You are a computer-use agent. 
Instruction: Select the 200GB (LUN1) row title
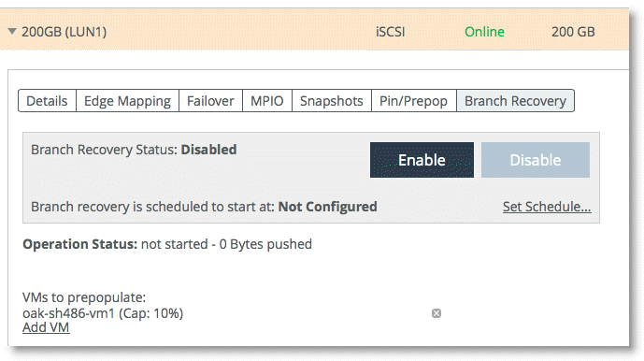[64, 32]
